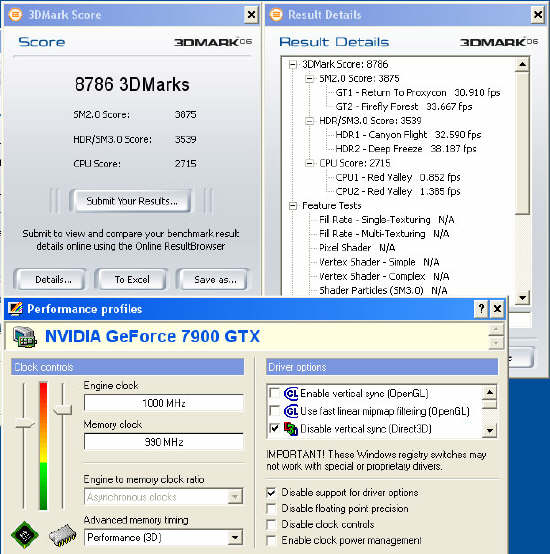The width and height of the screenshot is (550, 554).
Task: Toggle Use fast linear mipmap filtering checkbox
Action: coord(274,411)
